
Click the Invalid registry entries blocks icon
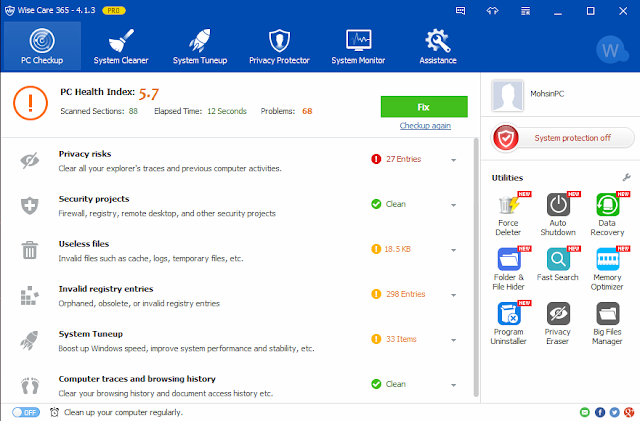pos(30,295)
